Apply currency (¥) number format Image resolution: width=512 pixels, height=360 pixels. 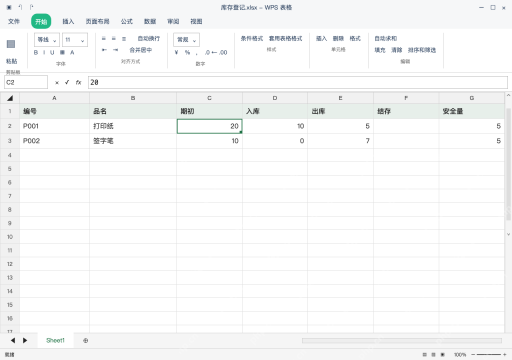pyautogui.click(x=176, y=52)
